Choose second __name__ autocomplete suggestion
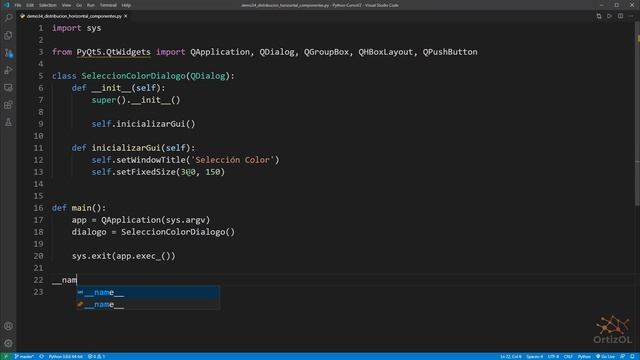The image size is (640, 360). pyautogui.click(x=148, y=304)
